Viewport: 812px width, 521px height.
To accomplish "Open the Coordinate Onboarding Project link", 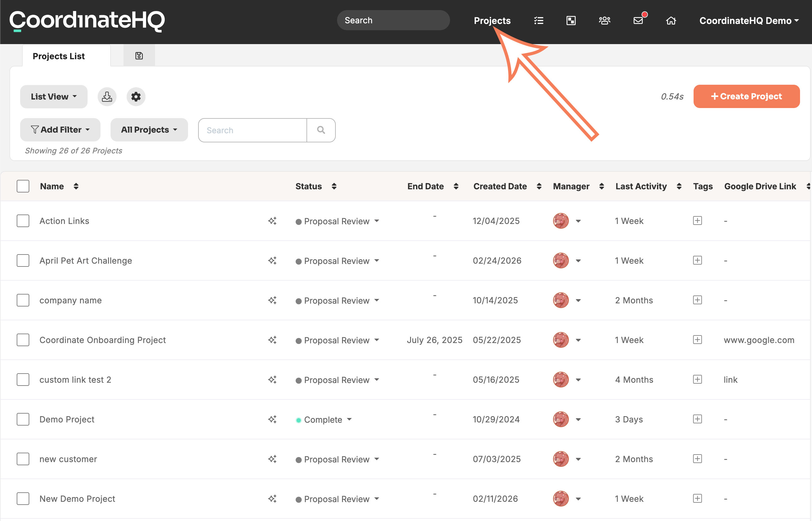I will pos(102,340).
